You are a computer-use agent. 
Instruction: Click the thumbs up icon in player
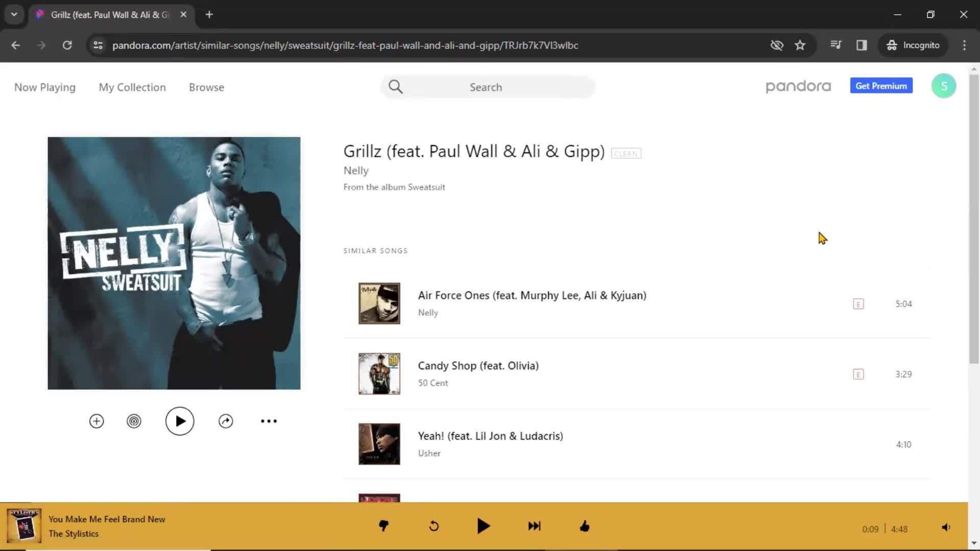click(585, 526)
